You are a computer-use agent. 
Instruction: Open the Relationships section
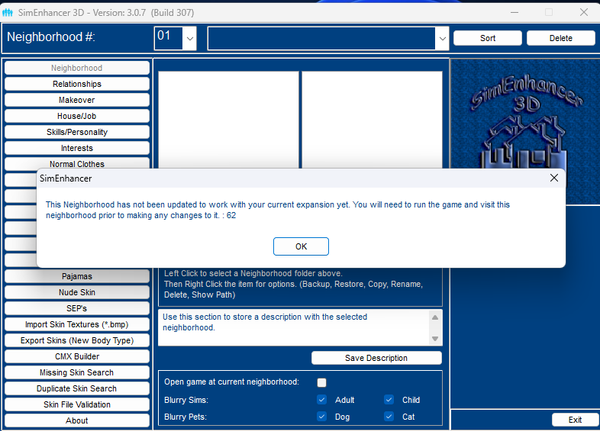pos(77,84)
